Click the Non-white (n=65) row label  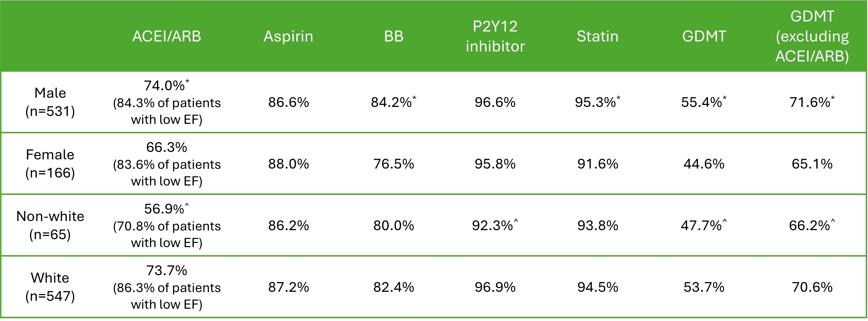click(50, 225)
